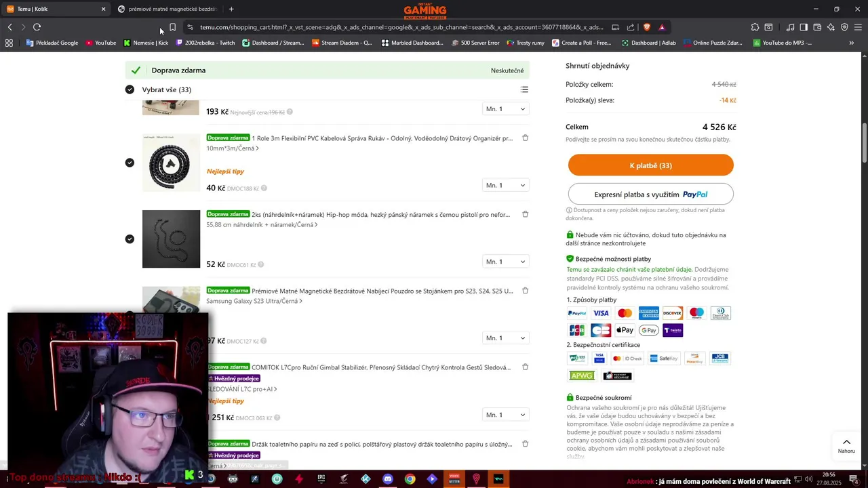Screen dimensions: 868x488
Task: Click the Visa payment method logo
Action: (x=601, y=313)
